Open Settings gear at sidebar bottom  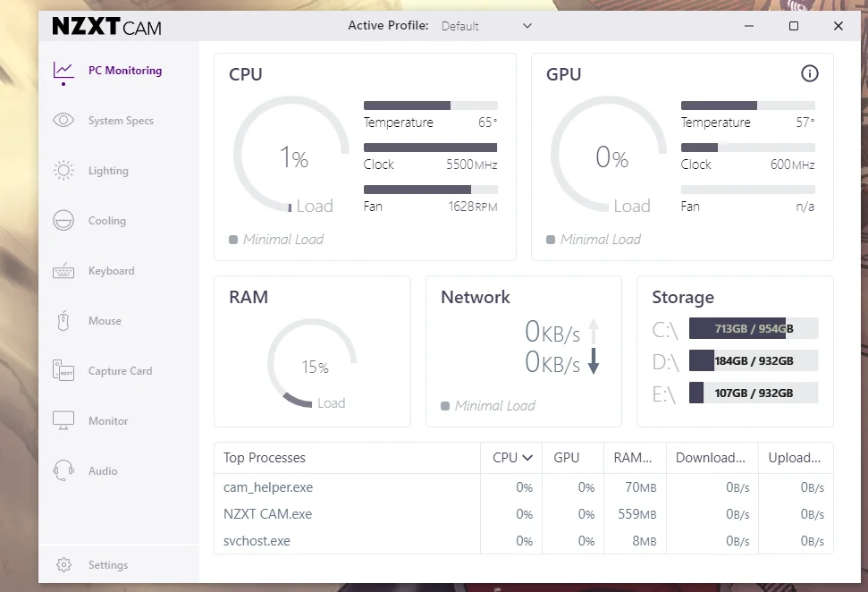coord(63,565)
